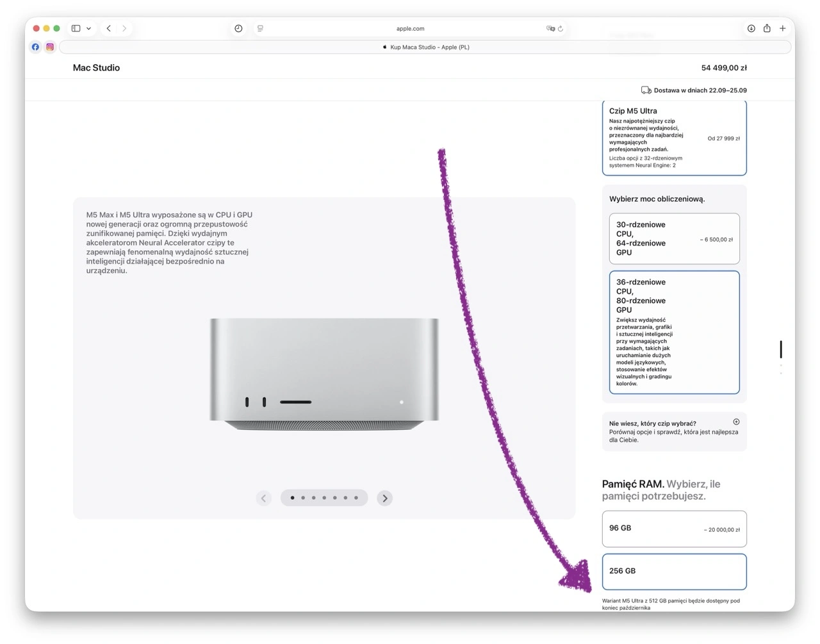The width and height of the screenshot is (820, 644).
Task: Show Safari downloads
Action: click(751, 28)
